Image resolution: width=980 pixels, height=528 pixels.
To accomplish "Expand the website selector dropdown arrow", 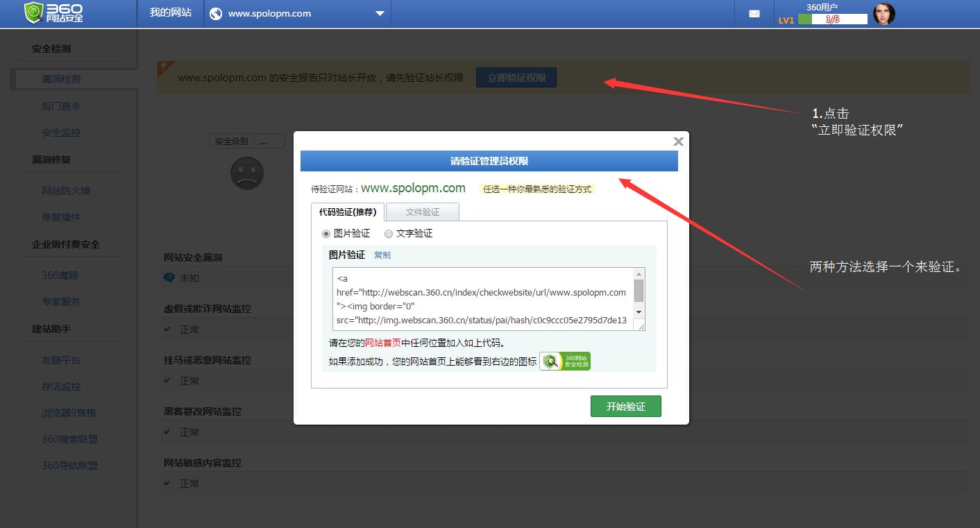I will pos(379,13).
